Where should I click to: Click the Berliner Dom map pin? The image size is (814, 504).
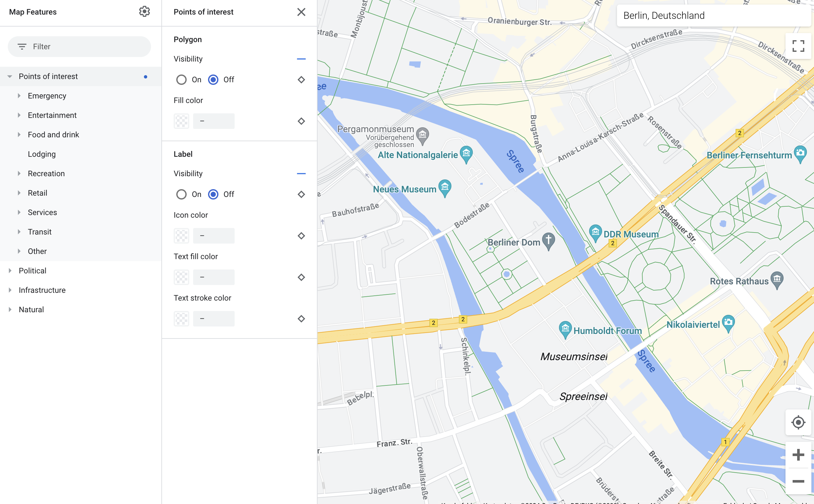pos(548,241)
